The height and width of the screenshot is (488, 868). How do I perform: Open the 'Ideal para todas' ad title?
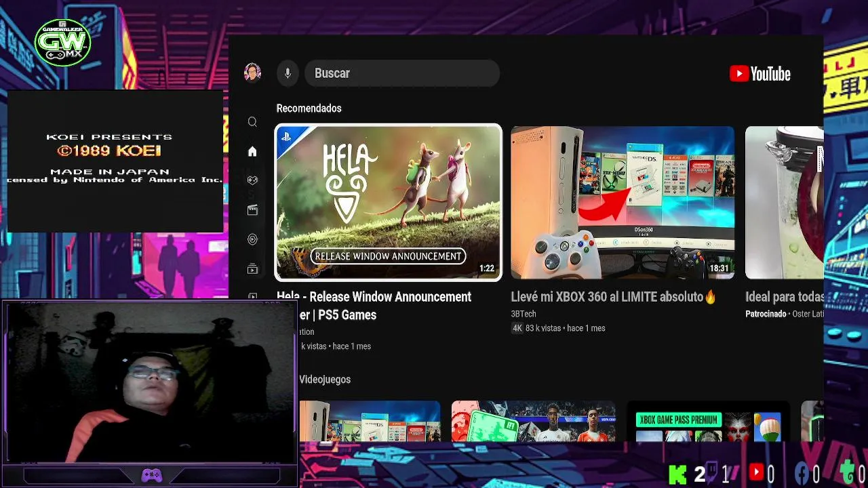tap(785, 297)
